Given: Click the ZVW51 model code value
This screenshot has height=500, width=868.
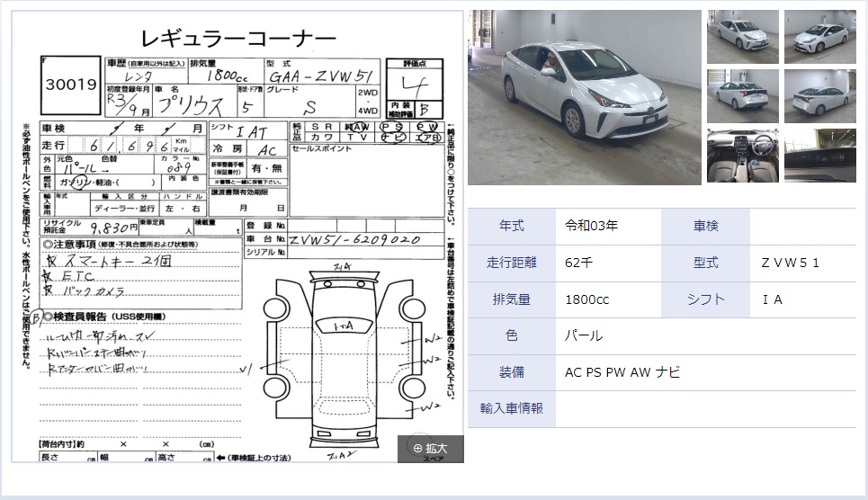Looking at the screenshot, I should click(790, 263).
